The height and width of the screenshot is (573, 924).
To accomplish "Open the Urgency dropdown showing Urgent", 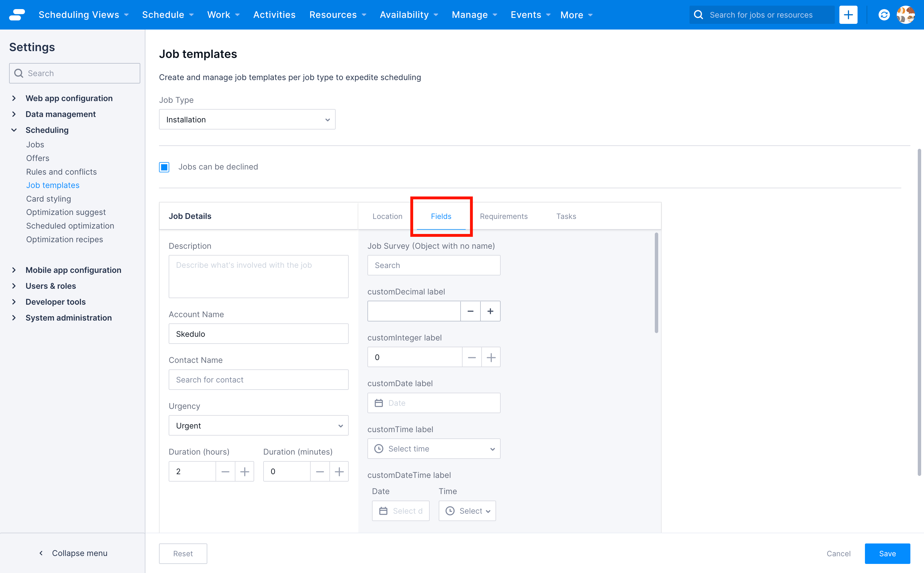I will 258,425.
